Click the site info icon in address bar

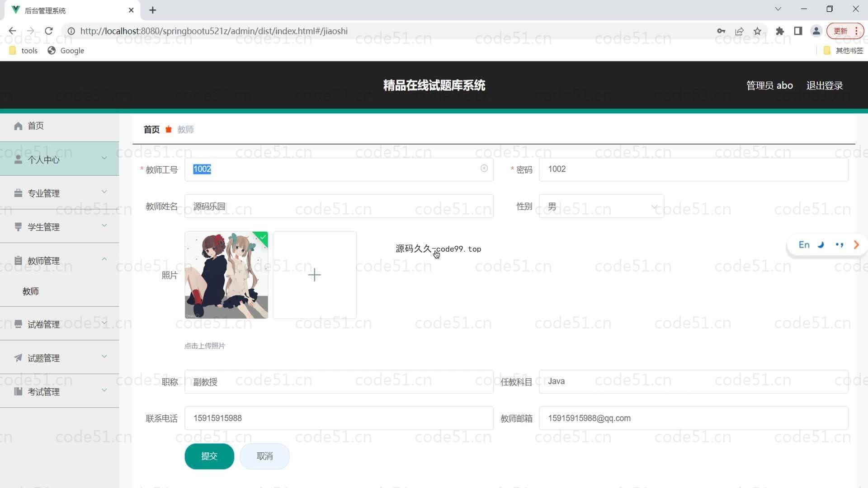(71, 31)
